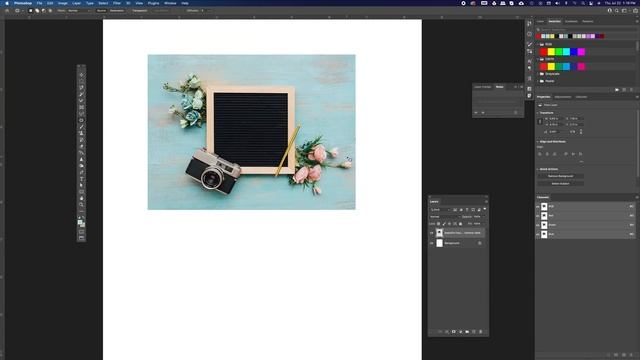
Task: Select the Pen tool
Action: (x=81, y=172)
